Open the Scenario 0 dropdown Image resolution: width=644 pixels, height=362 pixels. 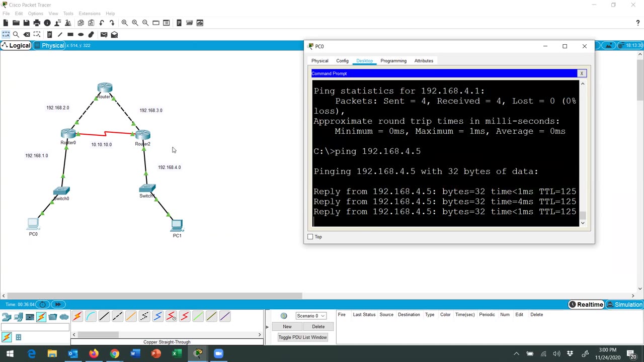click(310, 316)
